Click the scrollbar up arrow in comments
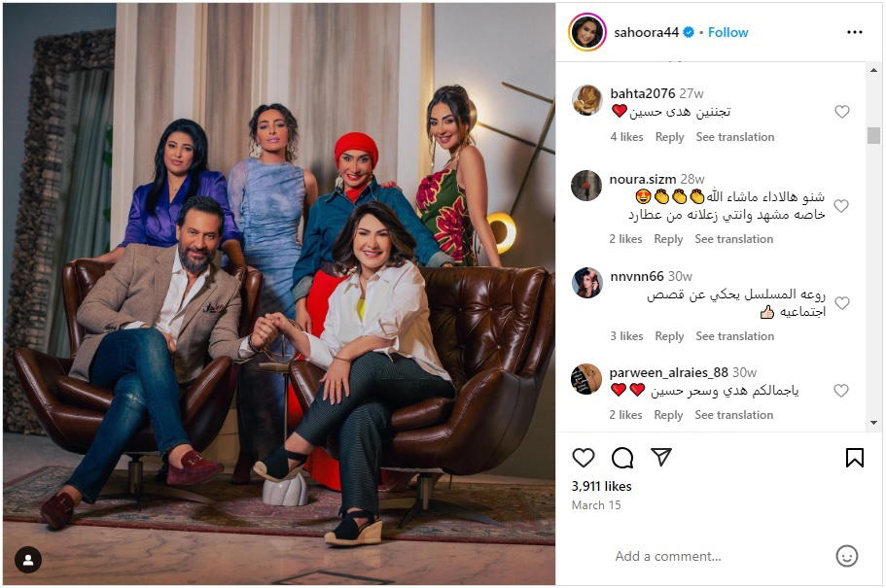 coord(873,70)
